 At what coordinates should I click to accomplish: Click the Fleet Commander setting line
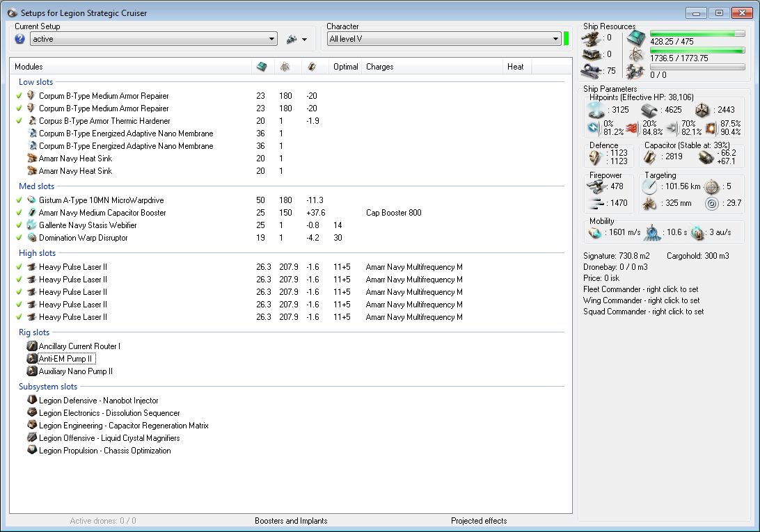640,289
